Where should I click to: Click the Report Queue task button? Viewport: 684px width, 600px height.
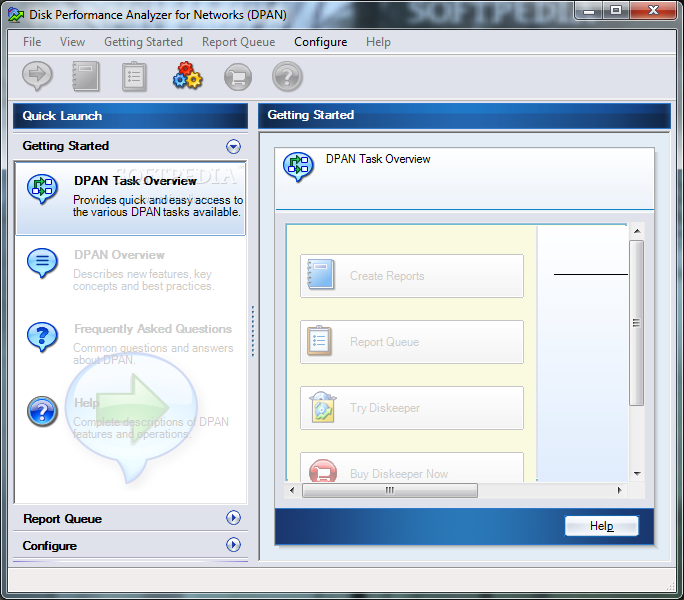pyautogui.click(x=412, y=342)
